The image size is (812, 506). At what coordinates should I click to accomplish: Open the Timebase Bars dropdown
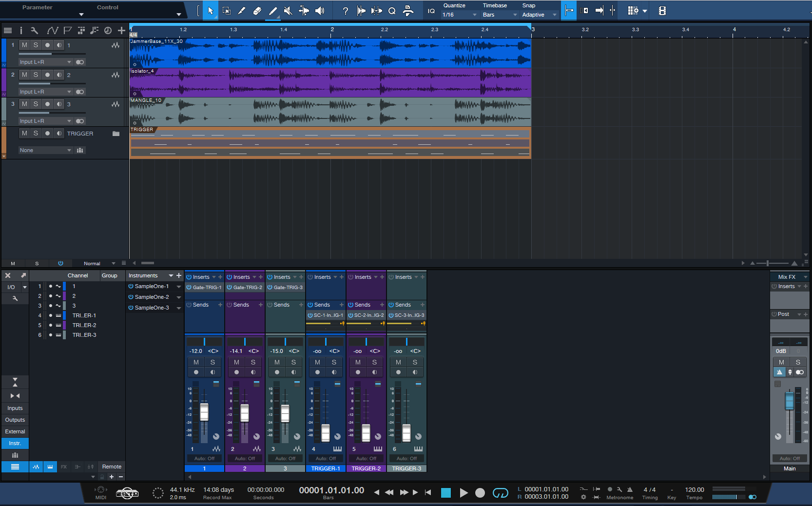[500, 15]
